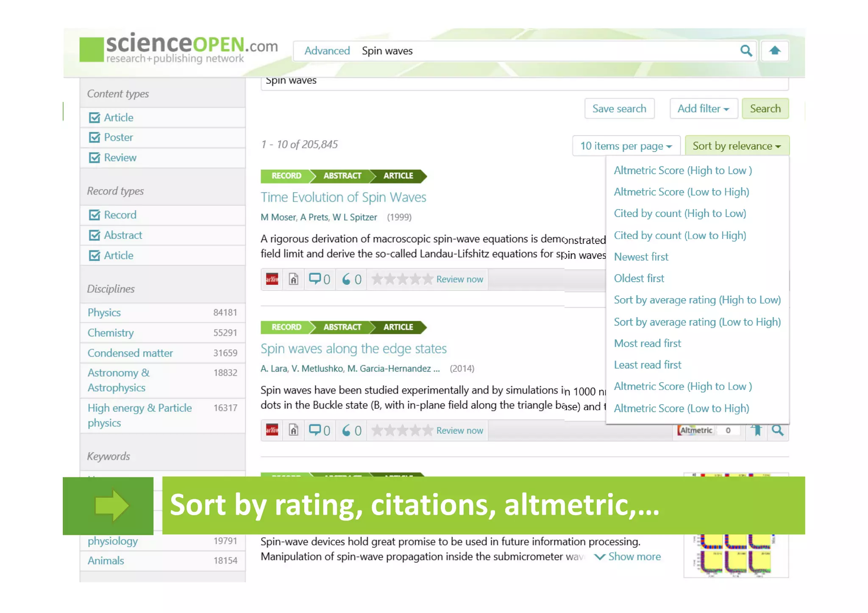The width and height of the screenshot is (868, 613).
Task: Toggle the Record record-type checkbox
Action: [x=94, y=215]
